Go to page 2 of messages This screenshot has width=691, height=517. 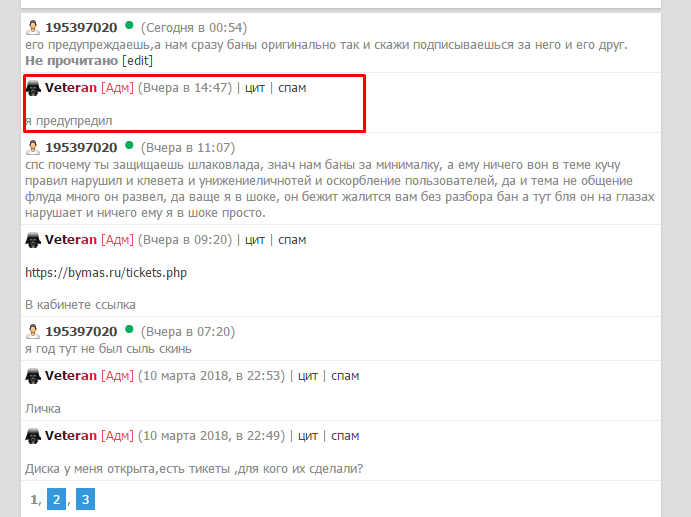[x=56, y=499]
